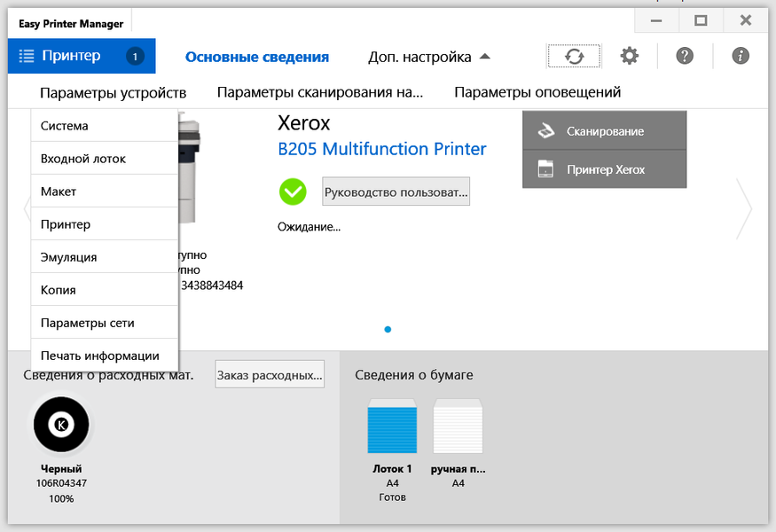
Task: Click the printer icon next to Принтер Xerox
Action: [545, 169]
